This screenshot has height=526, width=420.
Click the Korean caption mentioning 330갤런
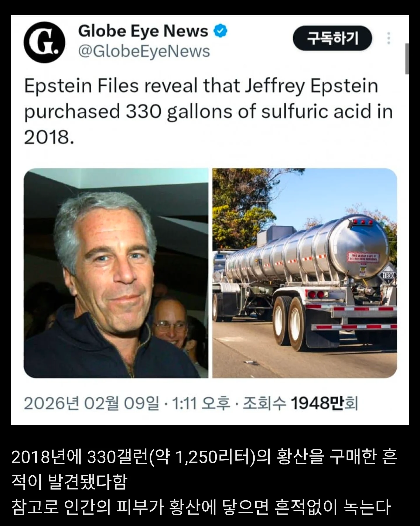204,457
